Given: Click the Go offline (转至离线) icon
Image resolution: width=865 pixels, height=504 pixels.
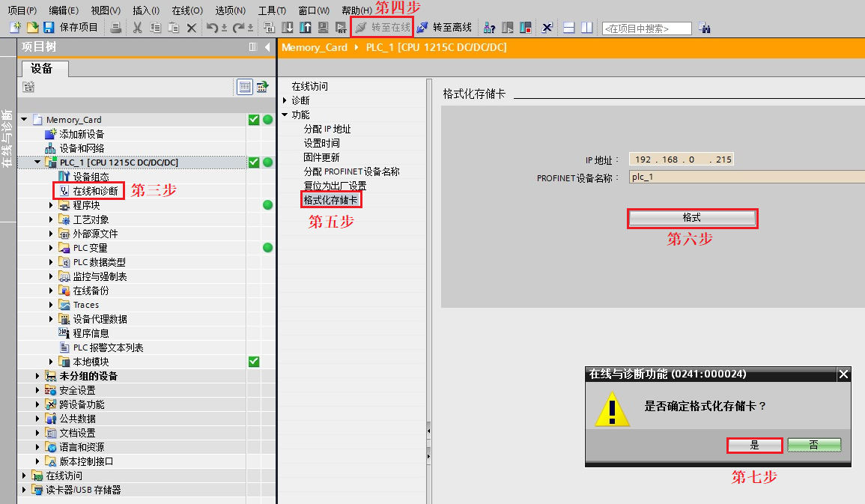Looking at the screenshot, I should [x=422, y=27].
